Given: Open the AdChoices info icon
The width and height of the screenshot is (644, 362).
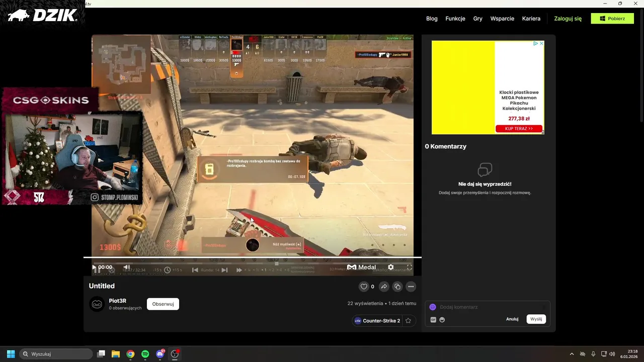Looking at the screenshot, I should click(536, 43).
